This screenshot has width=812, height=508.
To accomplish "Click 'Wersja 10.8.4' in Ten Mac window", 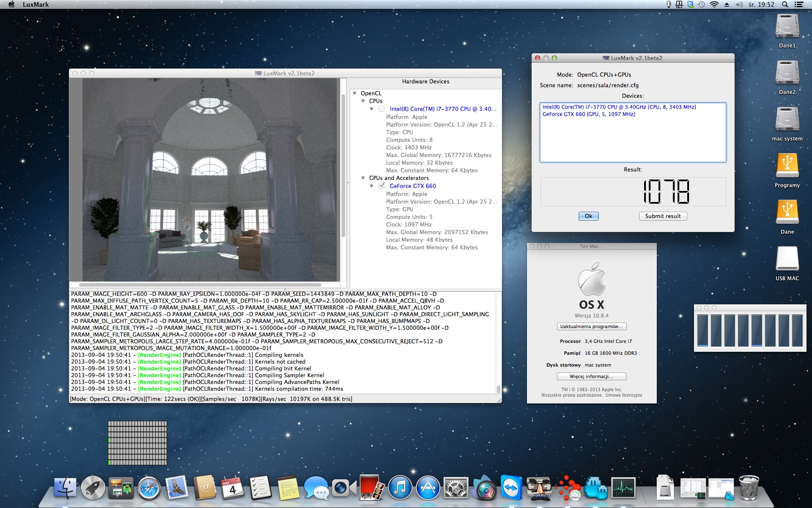I will (591, 316).
